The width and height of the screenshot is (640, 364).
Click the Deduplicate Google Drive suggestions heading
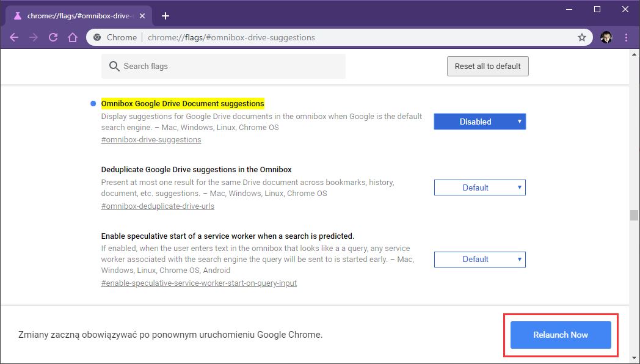196,170
